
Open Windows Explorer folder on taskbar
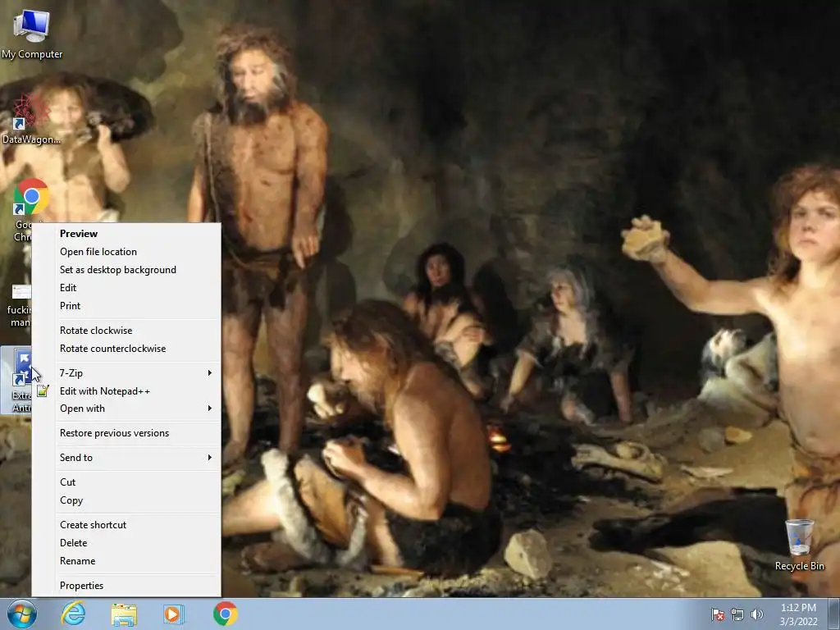pyautogui.click(x=124, y=614)
